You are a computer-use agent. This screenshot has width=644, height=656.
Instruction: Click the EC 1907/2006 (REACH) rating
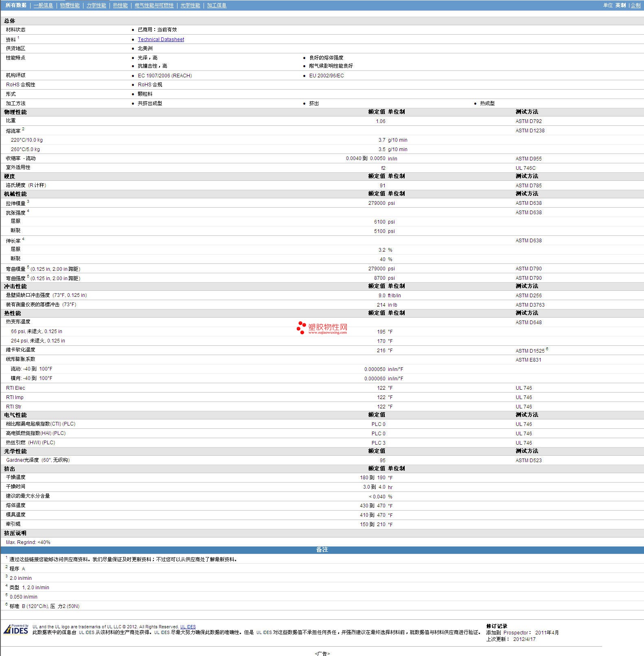coord(164,76)
